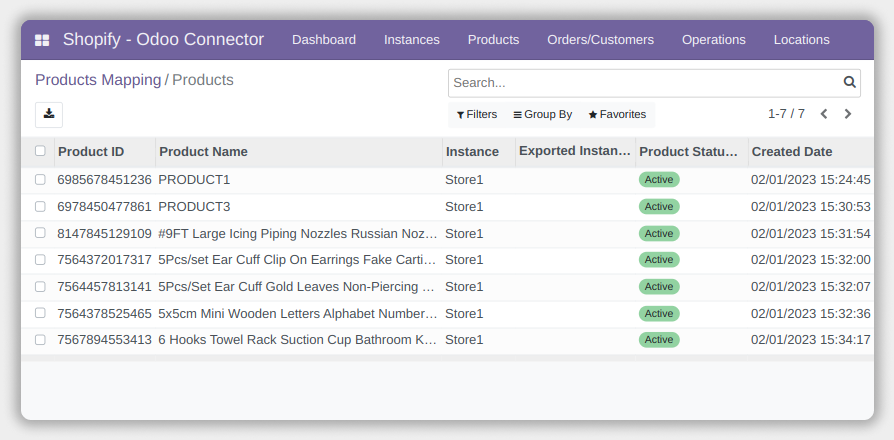Sort by Product Status column header
Viewport: 894px width, 440px height.
click(692, 152)
